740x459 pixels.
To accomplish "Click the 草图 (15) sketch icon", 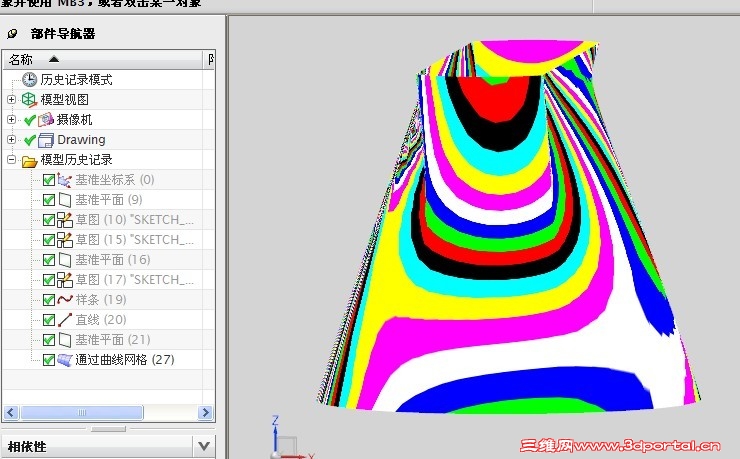I will coord(65,240).
